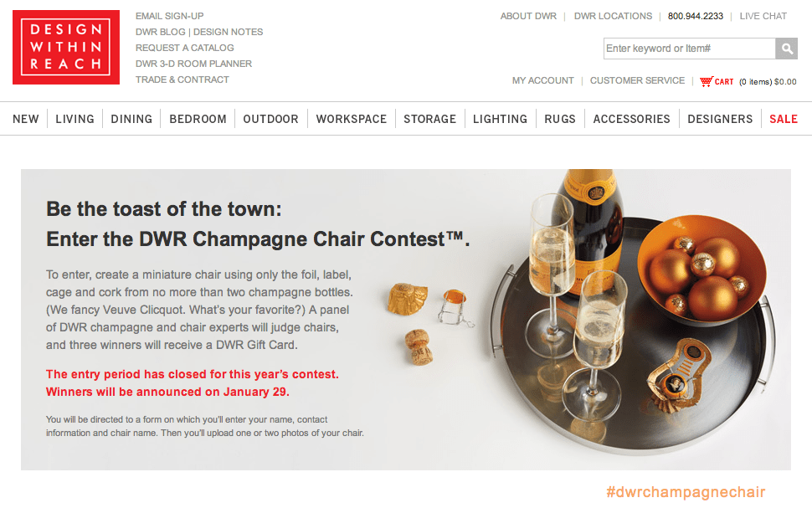Go to MY ACCOUNT
Image resolution: width=812 pixels, height=508 pixels.
542,81
